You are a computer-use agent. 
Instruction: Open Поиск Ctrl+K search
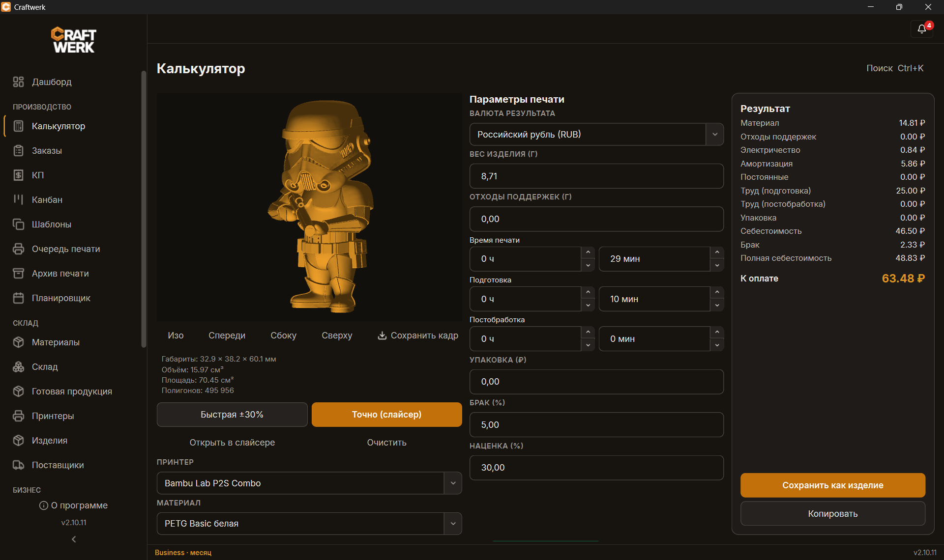coord(895,68)
